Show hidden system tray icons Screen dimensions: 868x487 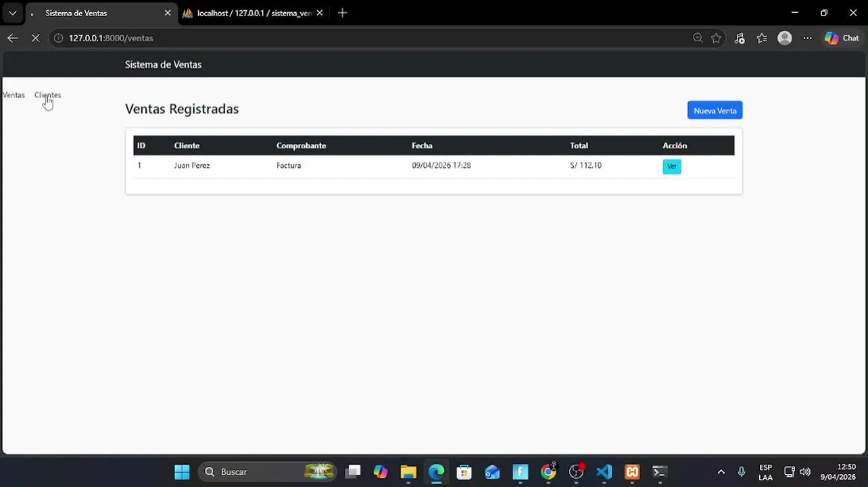[x=721, y=472]
